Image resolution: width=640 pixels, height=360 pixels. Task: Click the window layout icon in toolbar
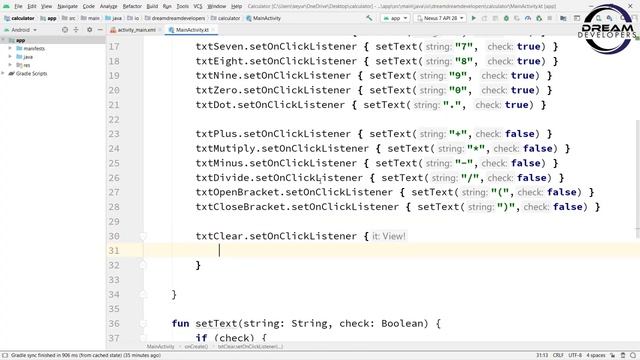coord(577,18)
